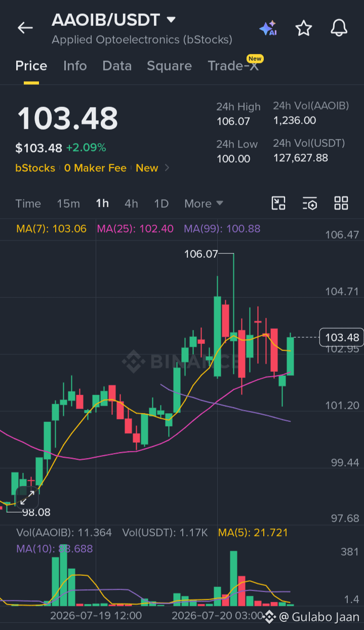The width and height of the screenshot is (364, 630).
Task: Expand chart to fullscreen icon
Action: click(x=27, y=498)
